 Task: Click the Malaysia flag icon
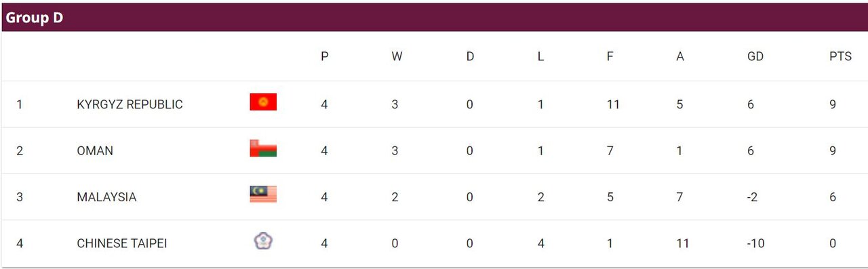pyautogui.click(x=263, y=194)
